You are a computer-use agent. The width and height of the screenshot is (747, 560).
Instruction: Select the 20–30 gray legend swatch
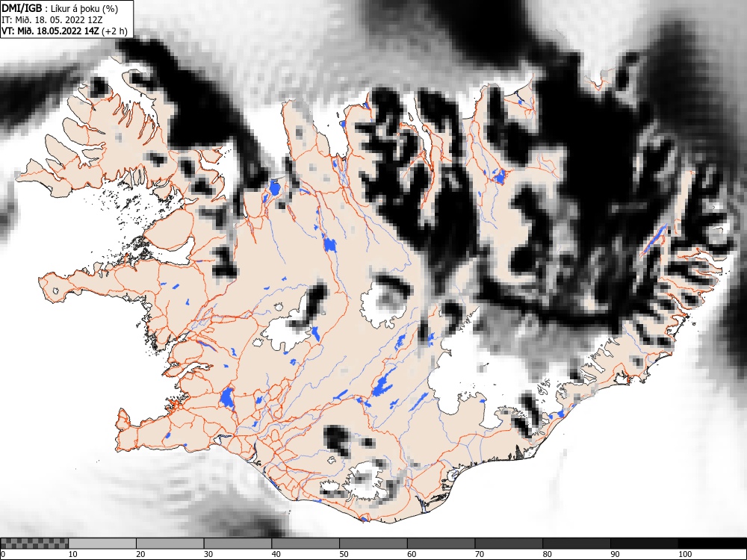pos(170,544)
